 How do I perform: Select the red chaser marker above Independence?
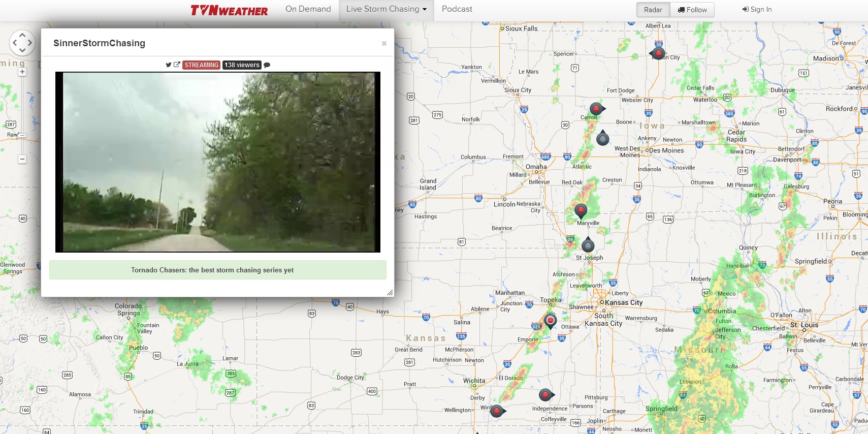pos(546,395)
